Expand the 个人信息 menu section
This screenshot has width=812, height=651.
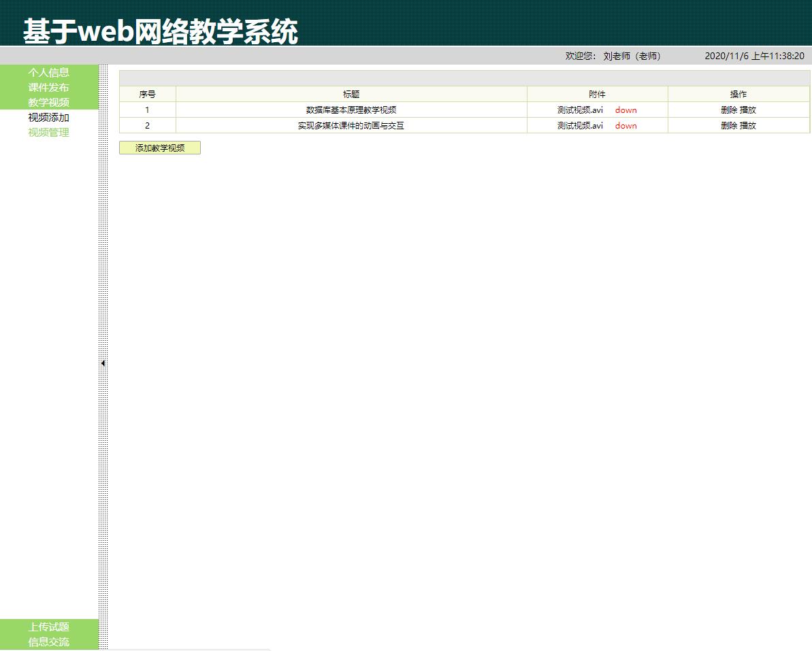point(48,72)
